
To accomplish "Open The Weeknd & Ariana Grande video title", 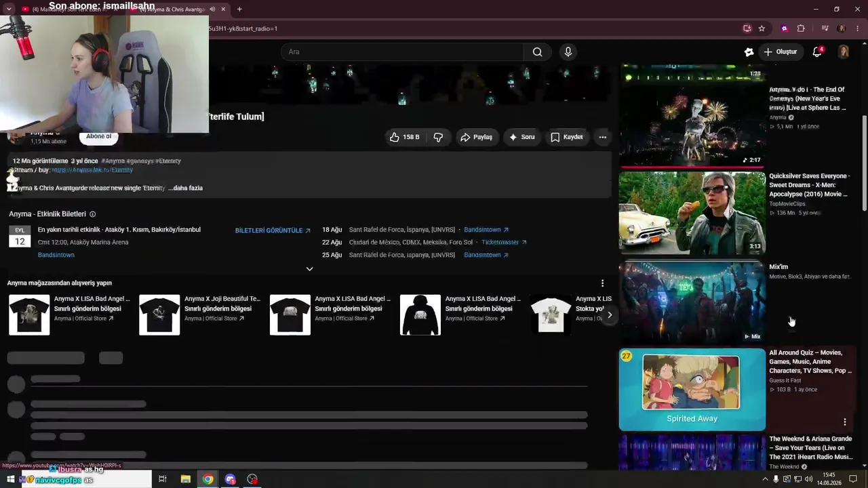I will point(810,448).
